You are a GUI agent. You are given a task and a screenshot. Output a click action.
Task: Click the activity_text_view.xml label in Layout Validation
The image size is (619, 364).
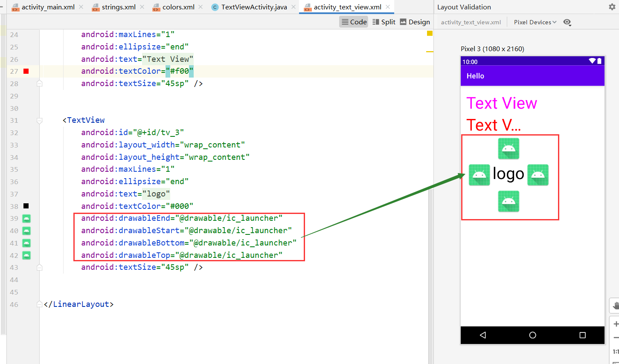[x=471, y=22]
